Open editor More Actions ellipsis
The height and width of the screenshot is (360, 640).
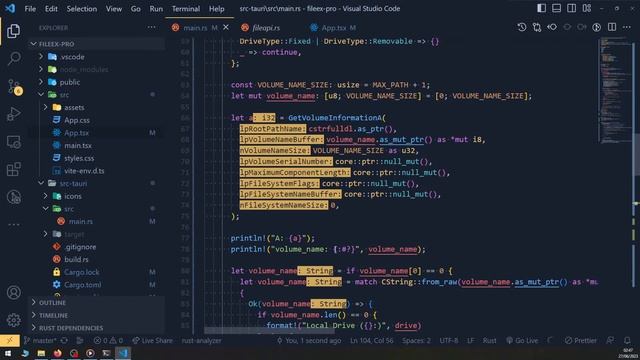coord(627,27)
